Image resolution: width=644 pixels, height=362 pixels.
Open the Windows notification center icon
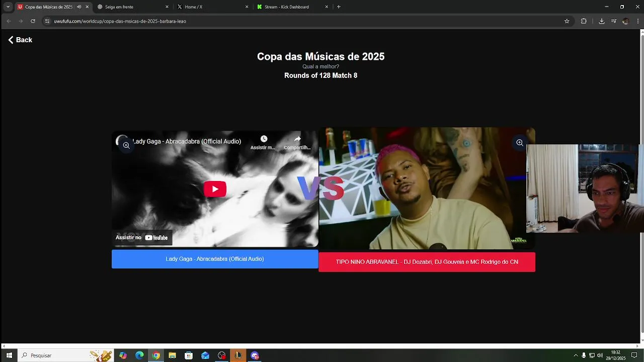(634, 355)
